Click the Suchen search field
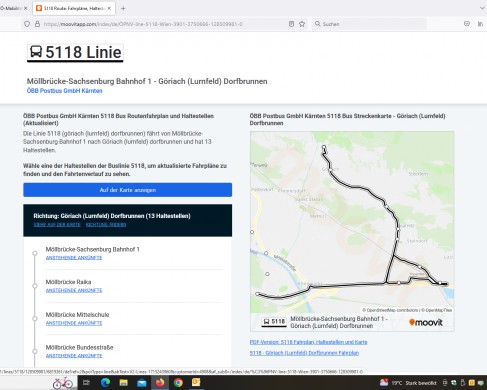487x390 pixels. pos(369,24)
